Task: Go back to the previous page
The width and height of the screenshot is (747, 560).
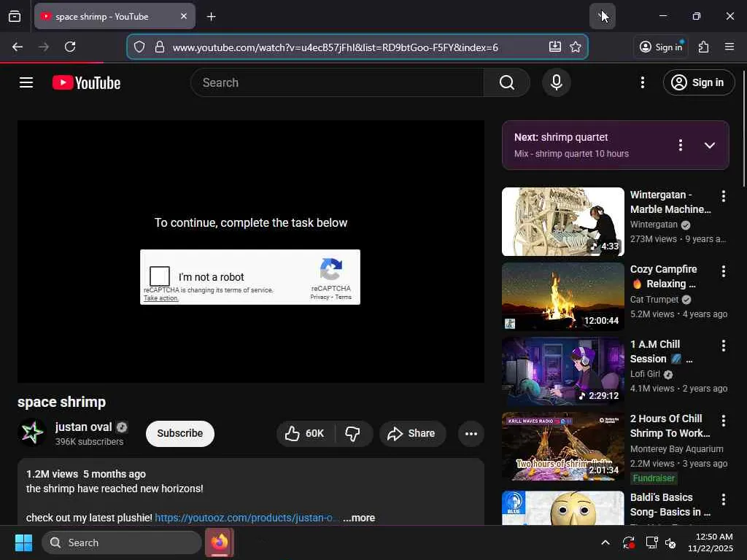Action: click(18, 47)
